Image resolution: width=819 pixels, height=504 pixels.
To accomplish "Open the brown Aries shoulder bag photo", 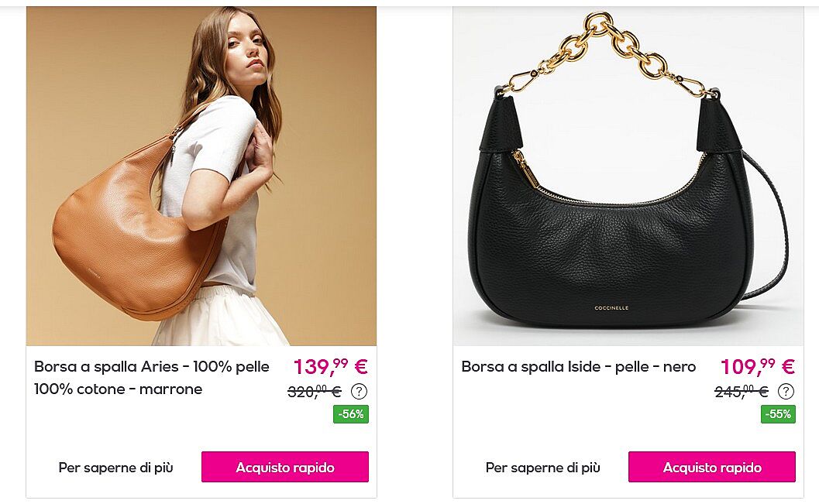I will [201, 176].
